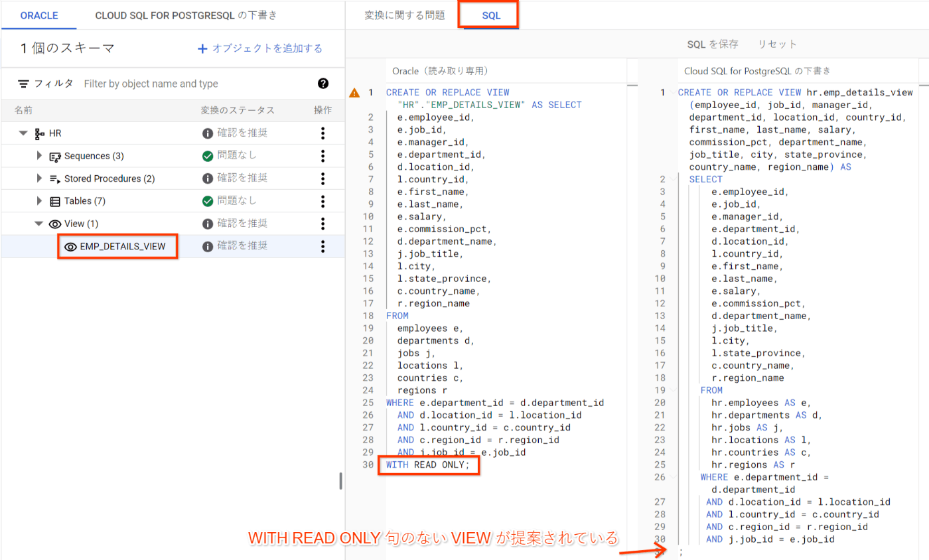Select Sequences (3) tree row
The height and width of the screenshot is (560, 929).
[x=173, y=156]
